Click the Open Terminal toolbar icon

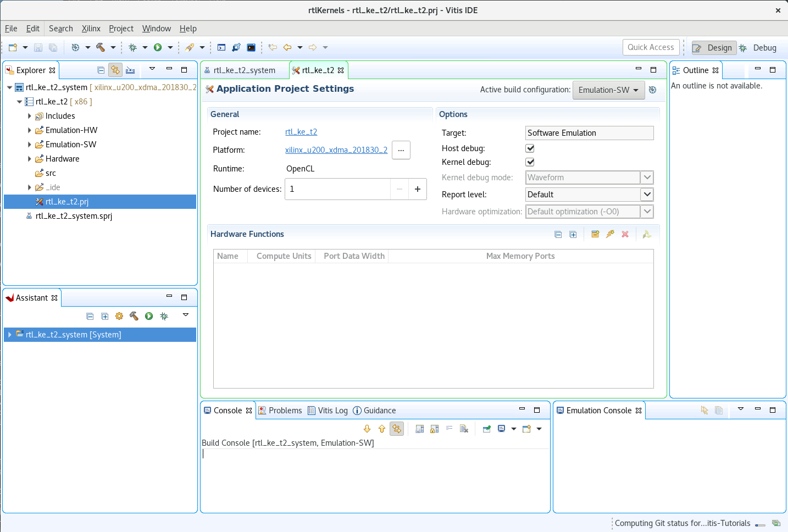coord(251,47)
